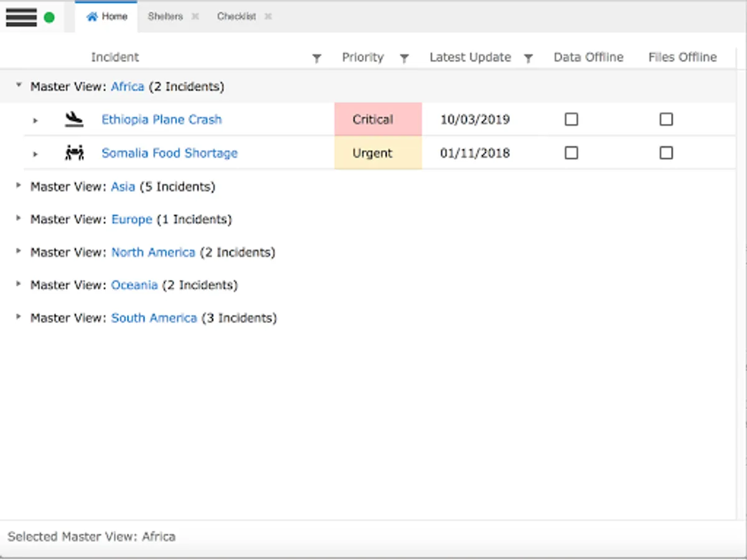This screenshot has width=747, height=560.
Task: Click the Data Offline column header
Action: coord(588,57)
